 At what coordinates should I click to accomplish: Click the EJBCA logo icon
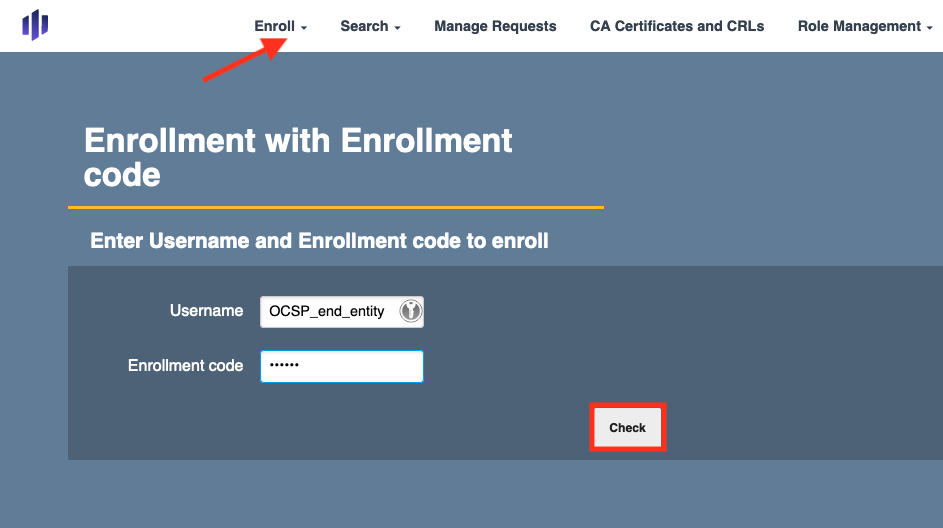tap(35, 25)
